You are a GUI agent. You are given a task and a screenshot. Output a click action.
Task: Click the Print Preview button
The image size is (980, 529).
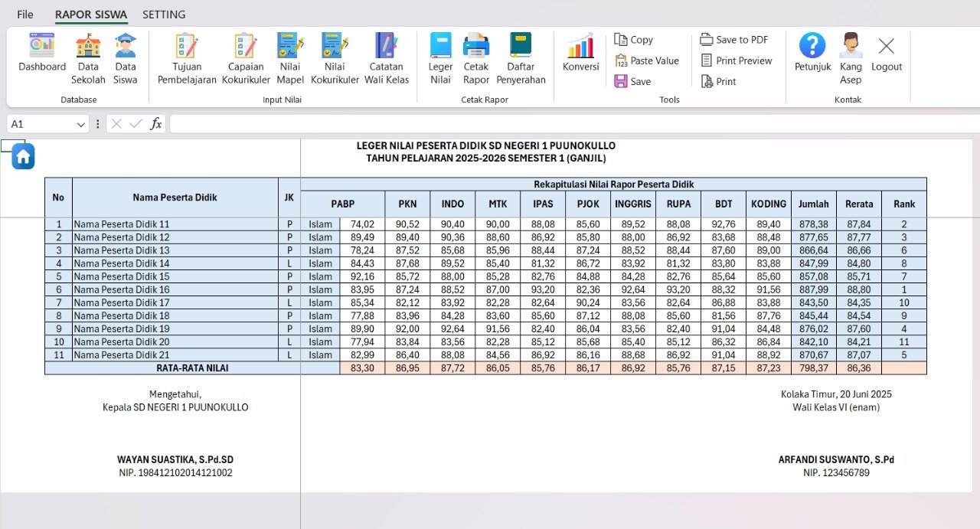(x=736, y=60)
